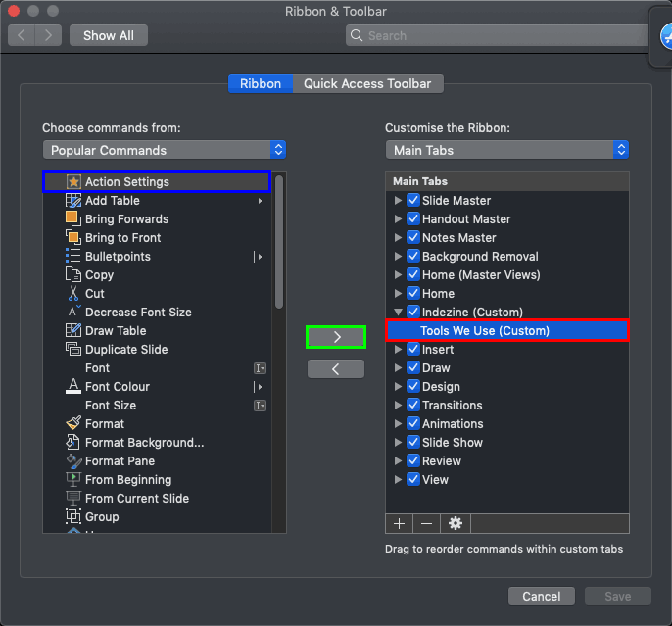672x626 pixels.
Task: Open the Popular Commands dropdown
Action: tap(165, 150)
